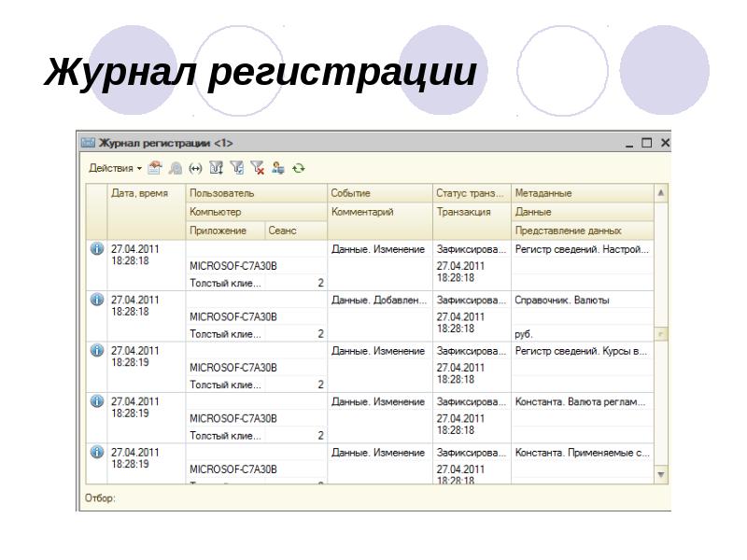
Task: Select Зафиксирова... status in the Справочник. Валюты row
Action: (472, 300)
